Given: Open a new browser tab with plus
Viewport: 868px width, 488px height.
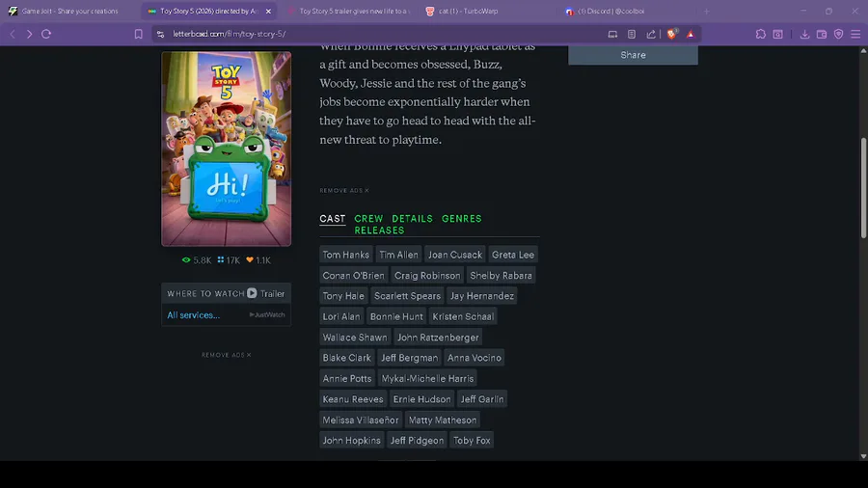Looking at the screenshot, I should click(706, 11).
